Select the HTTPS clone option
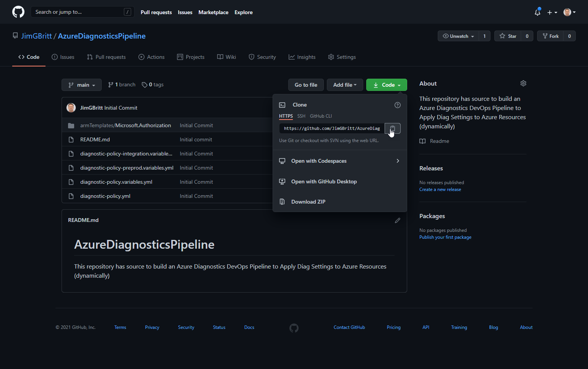Image resolution: width=588 pixels, height=369 pixels. coord(286,116)
